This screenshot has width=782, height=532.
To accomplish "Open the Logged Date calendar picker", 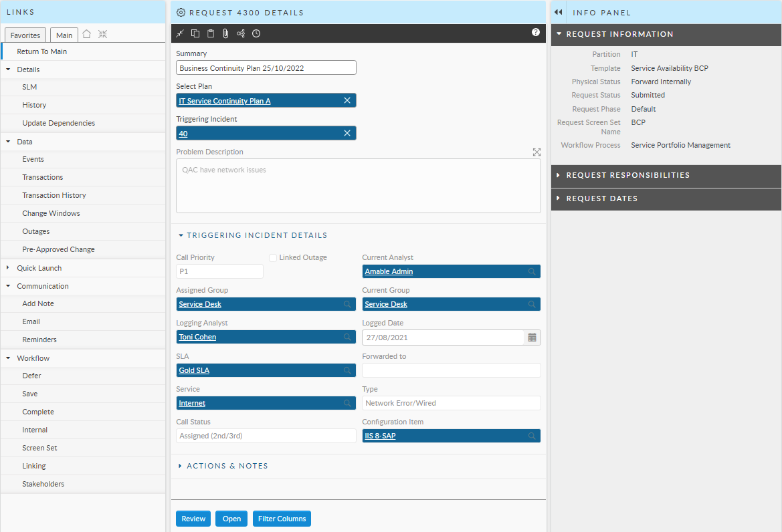I will pyautogui.click(x=532, y=338).
